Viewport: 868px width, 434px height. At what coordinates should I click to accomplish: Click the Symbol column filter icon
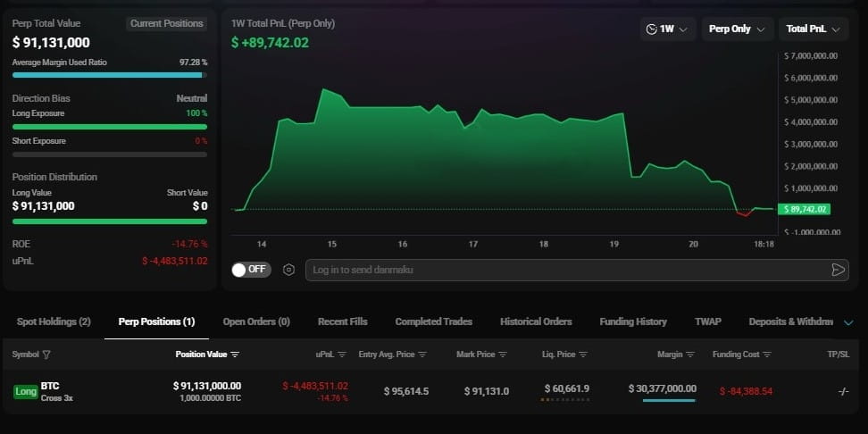[46, 355]
